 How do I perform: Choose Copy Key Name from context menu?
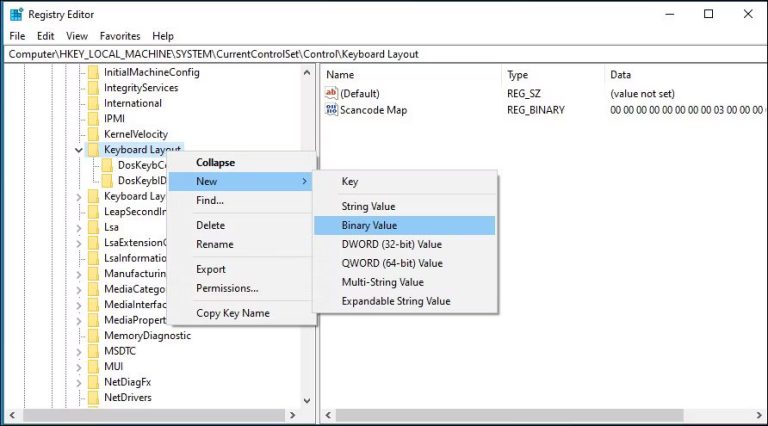(232, 313)
